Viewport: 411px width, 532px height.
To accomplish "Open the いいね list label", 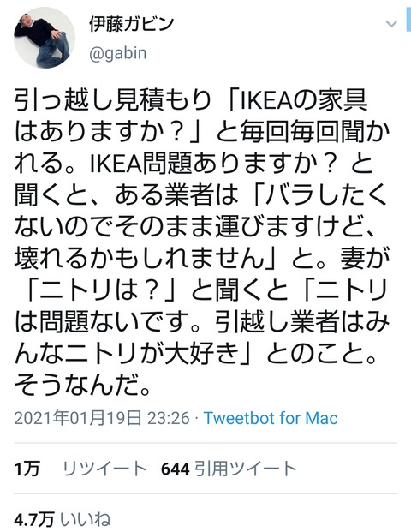I will 86,520.
